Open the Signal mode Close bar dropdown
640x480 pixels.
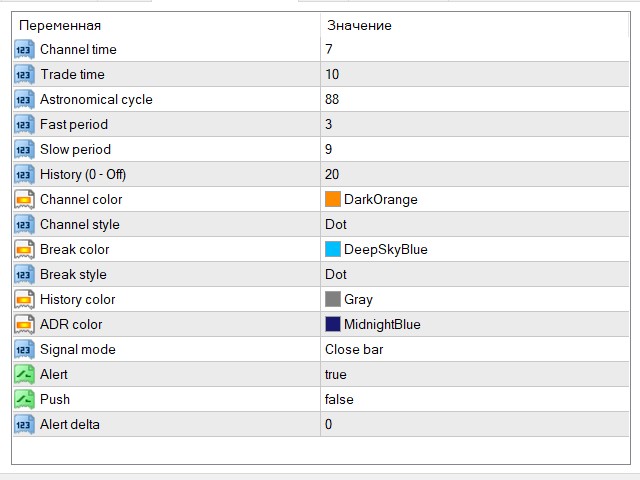coord(353,349)
